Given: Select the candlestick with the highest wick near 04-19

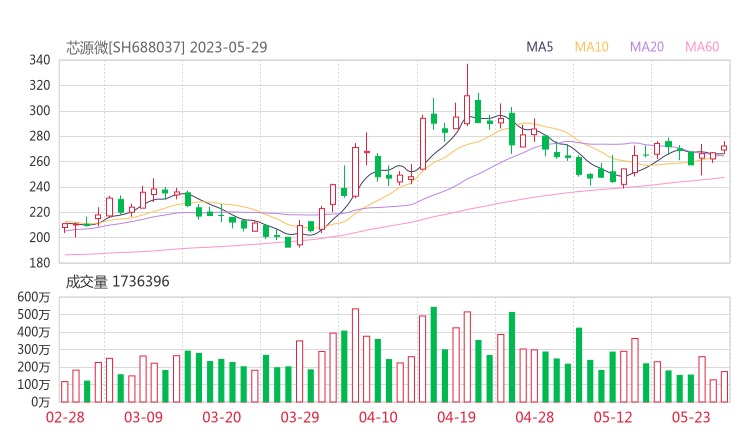Looking at the screenshot, I should point(467,95).
